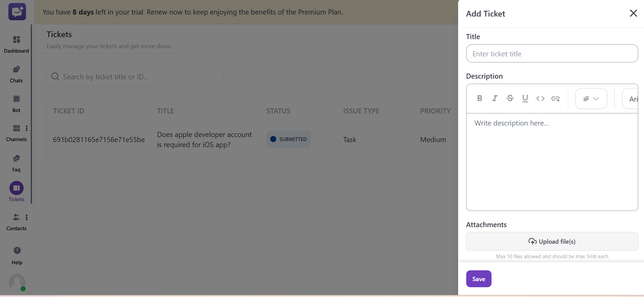Apply italic formatting to description

[495, 98]
